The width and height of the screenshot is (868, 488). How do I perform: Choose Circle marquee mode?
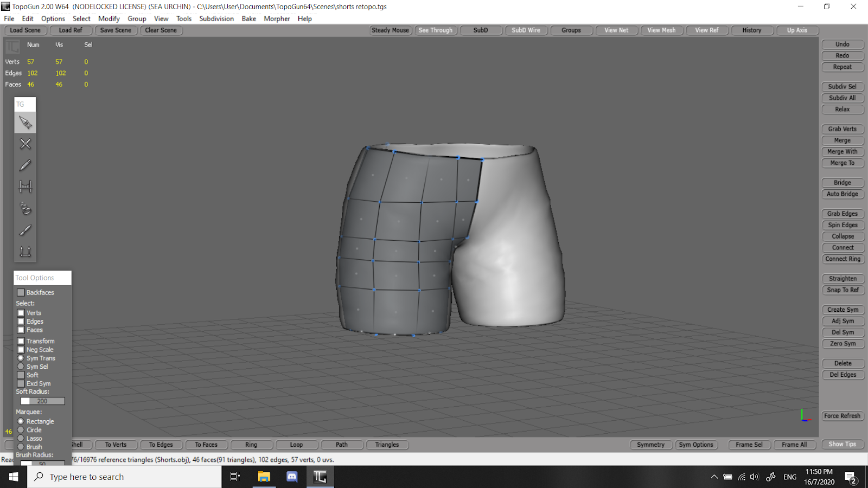tap(21, 430)
